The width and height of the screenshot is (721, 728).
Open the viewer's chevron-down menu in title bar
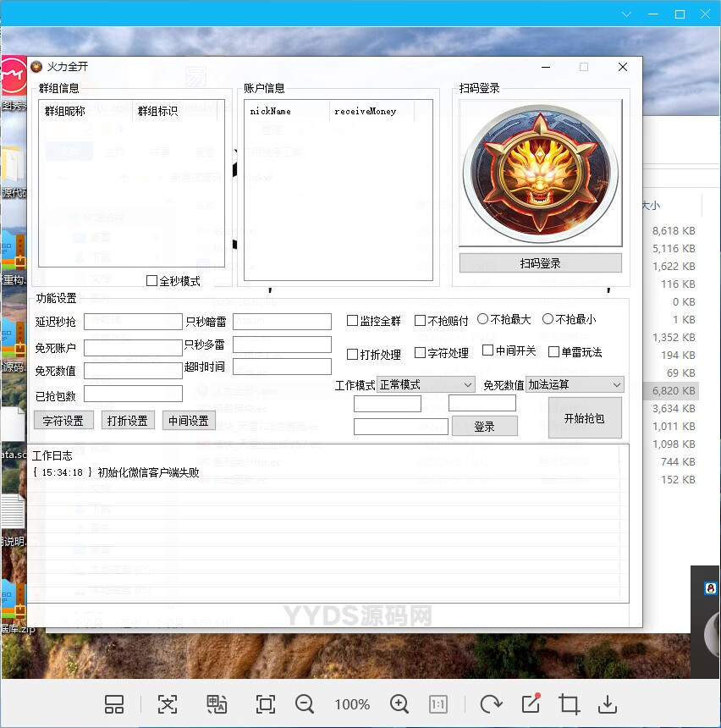(627, 14)
